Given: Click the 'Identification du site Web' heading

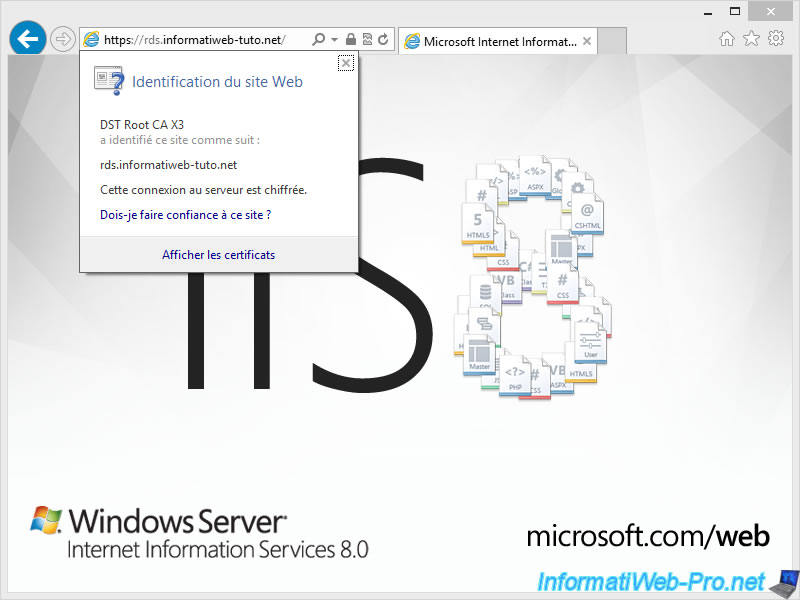Looking at the screenshot, I should tap(217, 82).
